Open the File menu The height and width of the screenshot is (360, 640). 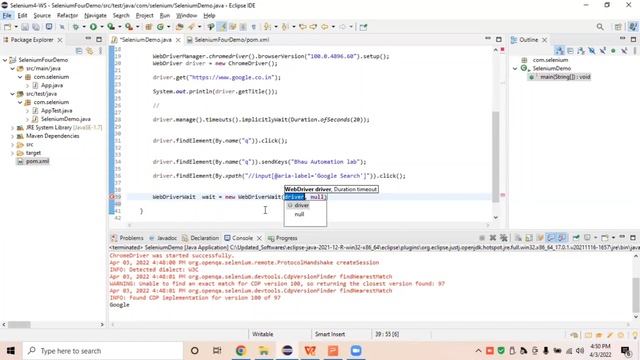7,16
